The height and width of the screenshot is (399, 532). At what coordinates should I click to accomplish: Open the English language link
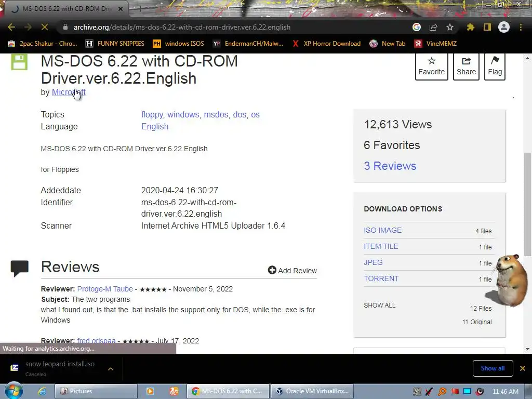[x=155, y=127]
